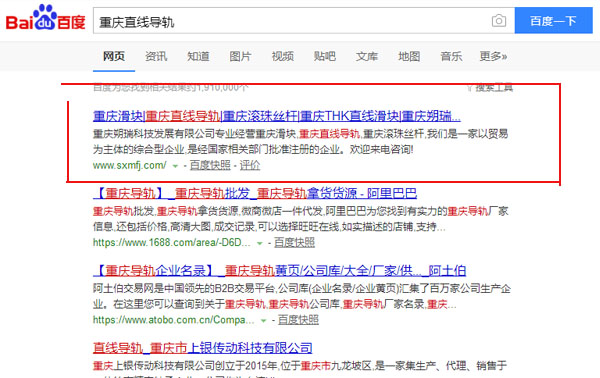Viewport: 600px width, 378px height.
Task: Expand the 更多» tab menu
Action: click(x=493, y=56)
